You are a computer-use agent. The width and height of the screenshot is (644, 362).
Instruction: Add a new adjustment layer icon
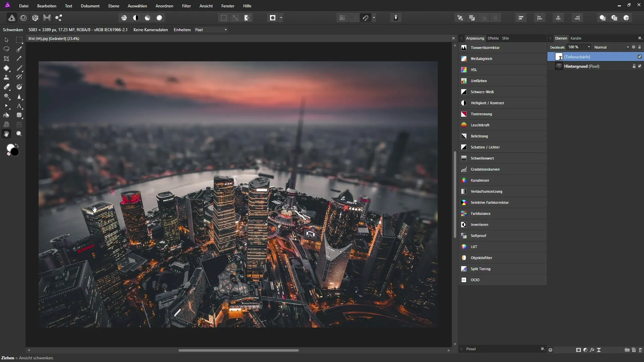coord(585,350)
